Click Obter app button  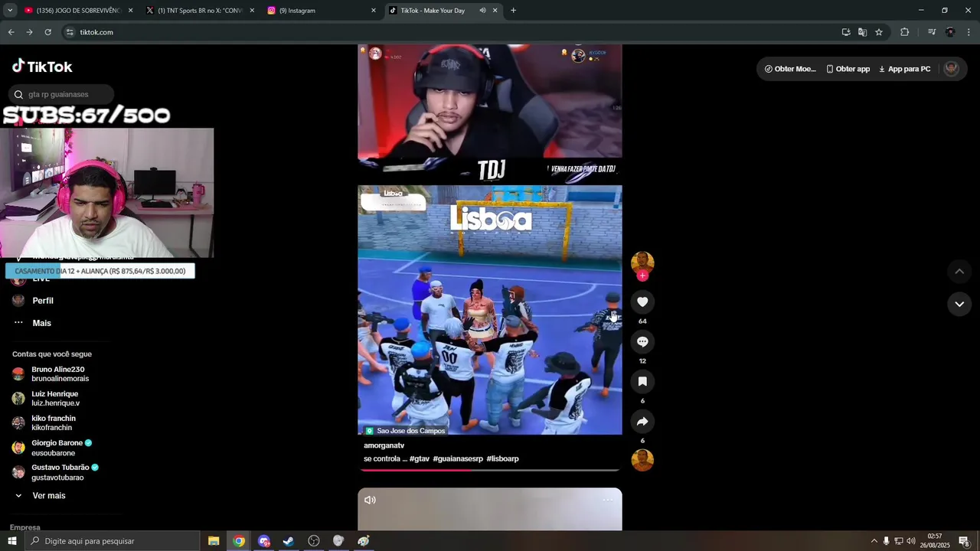click(x=848, y=69)
